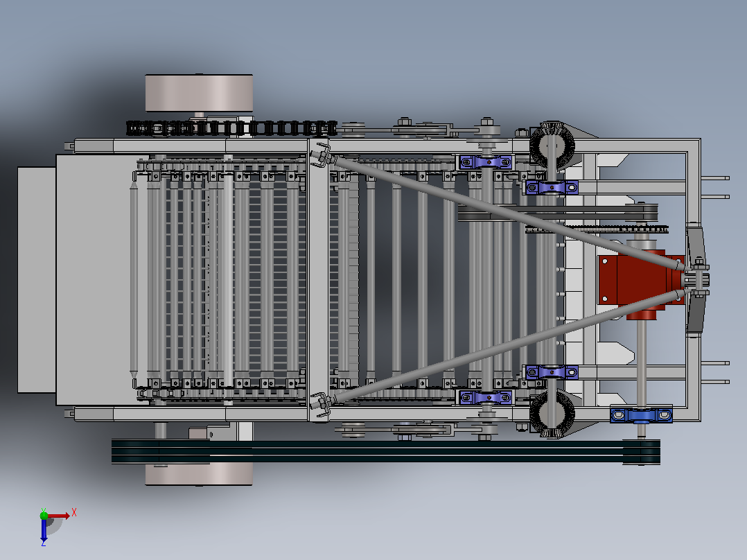The width and height of the screenshot is (747, 560).
Task: Select the upper ground wheel above the roller chain
Action: [199, 93]
